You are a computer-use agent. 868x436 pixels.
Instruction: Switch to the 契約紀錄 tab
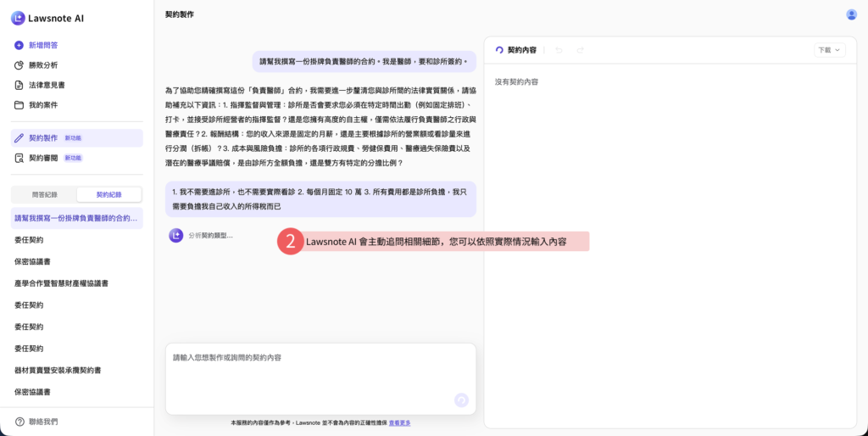point(109,195)
